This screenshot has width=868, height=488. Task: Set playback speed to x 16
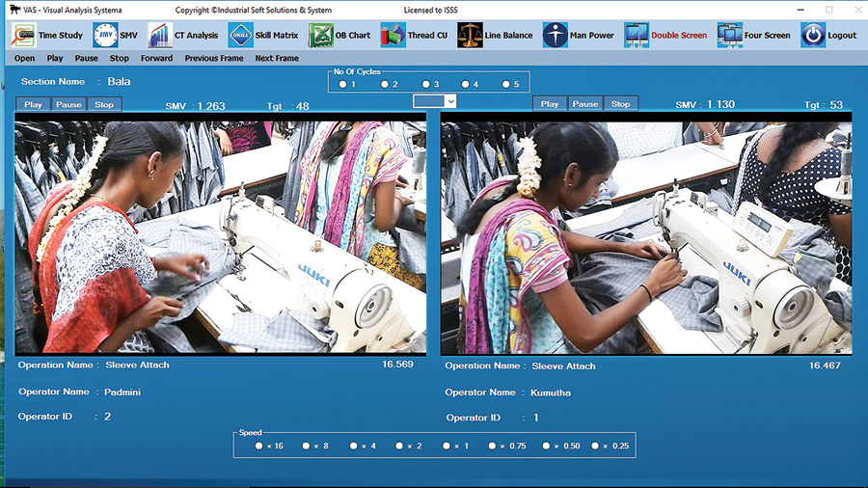258,446
